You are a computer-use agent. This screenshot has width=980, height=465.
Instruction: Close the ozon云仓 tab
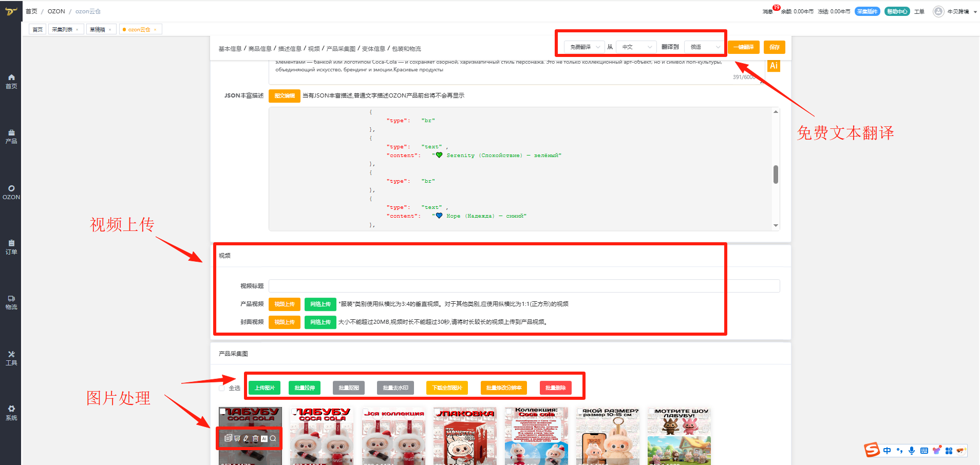coord(155,30)
